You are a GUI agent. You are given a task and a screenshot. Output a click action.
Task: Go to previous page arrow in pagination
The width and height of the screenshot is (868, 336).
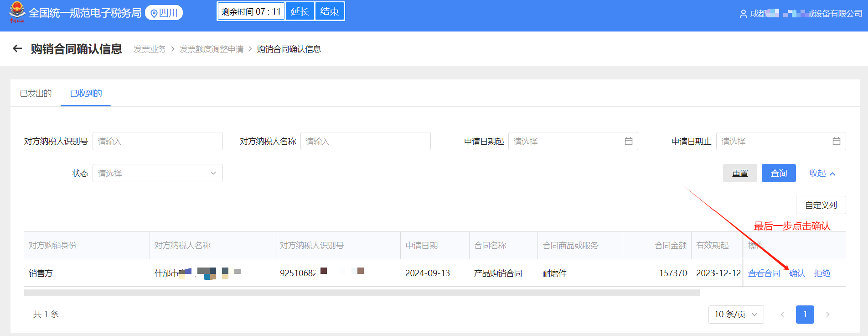[782, 315]
